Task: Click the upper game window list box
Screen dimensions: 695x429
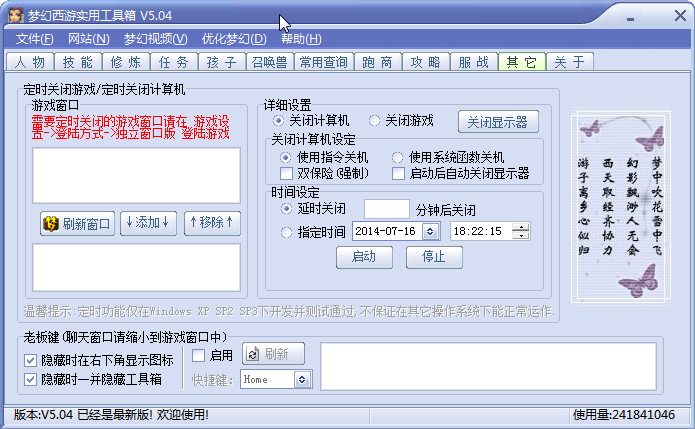Action: click(137, 176)
